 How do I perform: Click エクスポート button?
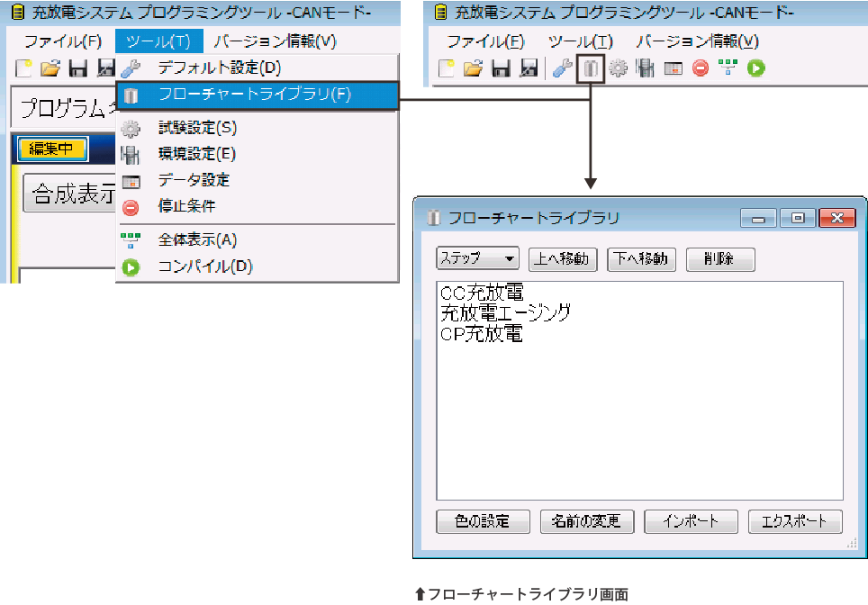click(x=795, y=521)
